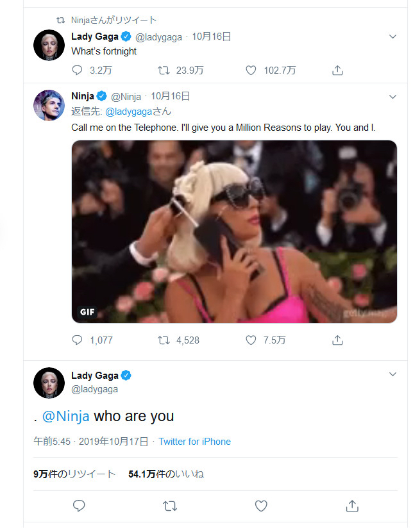Open Ninja's profile avatar picture
Image resolution: width=413 pixels, height=532 pixels.
49,104
